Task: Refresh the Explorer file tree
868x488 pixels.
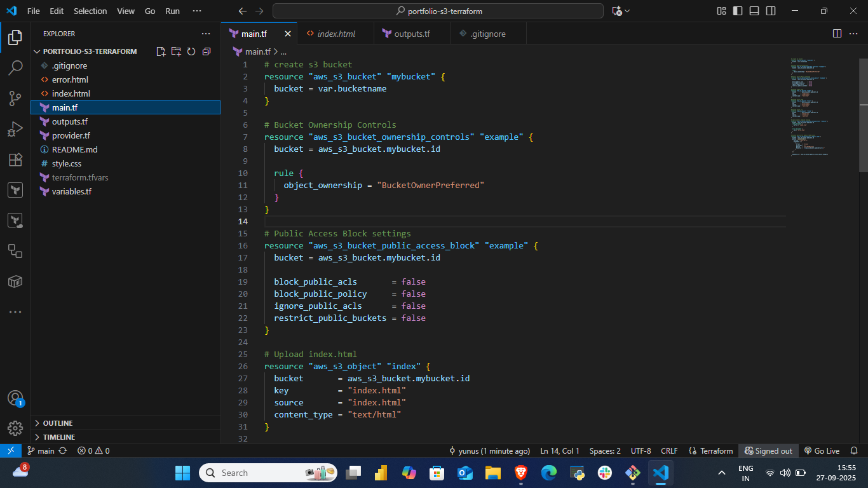Action: pyautogui.click(x=191, y=51)
